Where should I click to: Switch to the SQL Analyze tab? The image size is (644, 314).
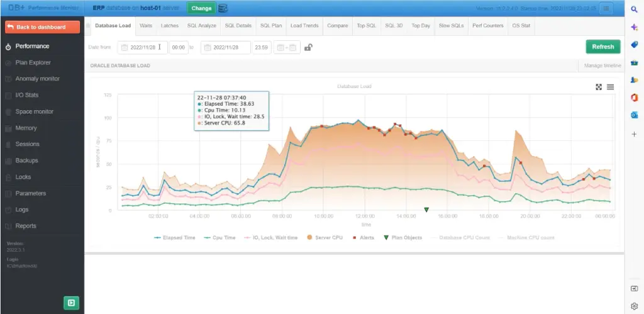(202, 25)
